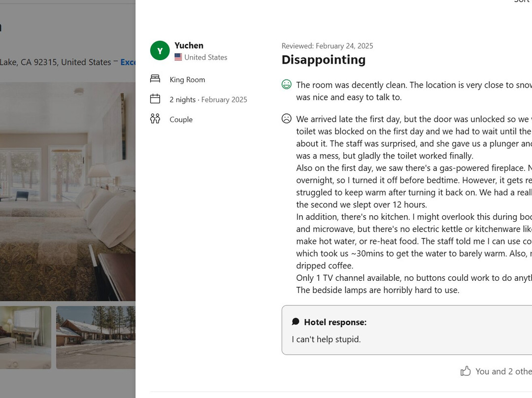Image resolution: width=532 pixels, height=398 pixels.
Task: Click the bed icon beside King Room
Action: click(x=155, y=79)
